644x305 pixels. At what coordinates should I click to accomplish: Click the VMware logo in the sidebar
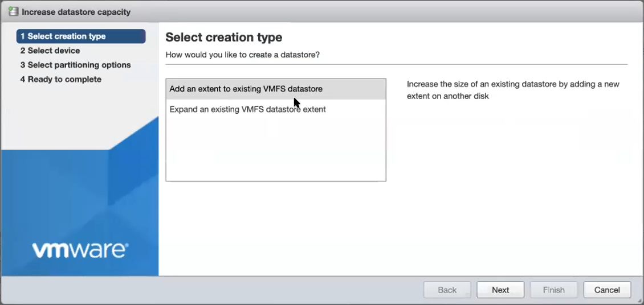click(80, 250)
